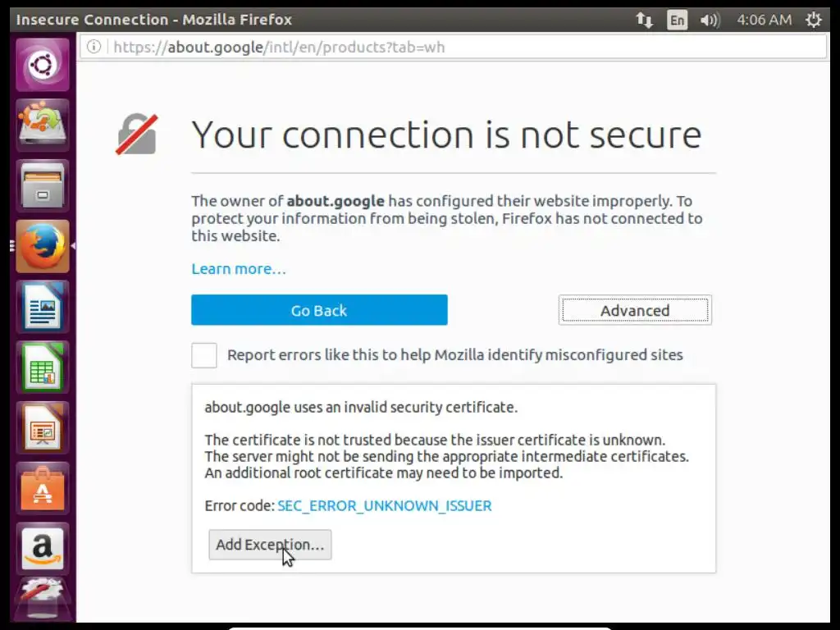
Task: Open the clock menu showing 4:06 AM
Action: click(x=764, y=20)
